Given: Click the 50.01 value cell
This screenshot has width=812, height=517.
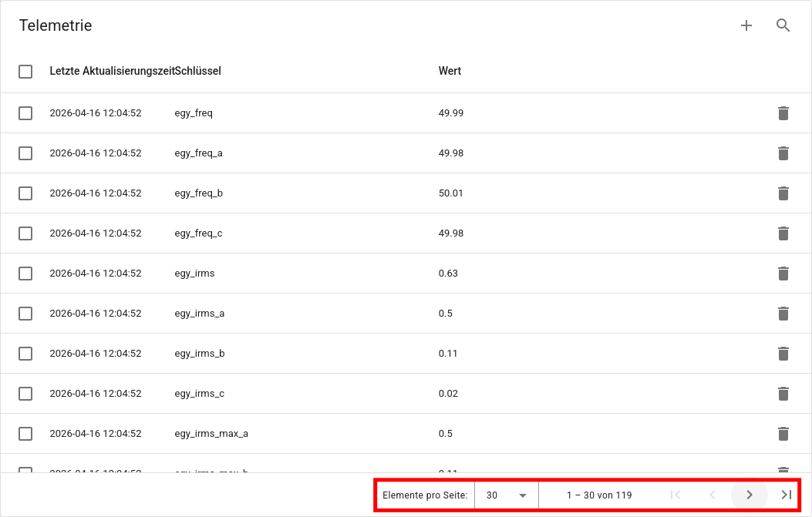Looking at the screenshot, I should pos(451,193).
